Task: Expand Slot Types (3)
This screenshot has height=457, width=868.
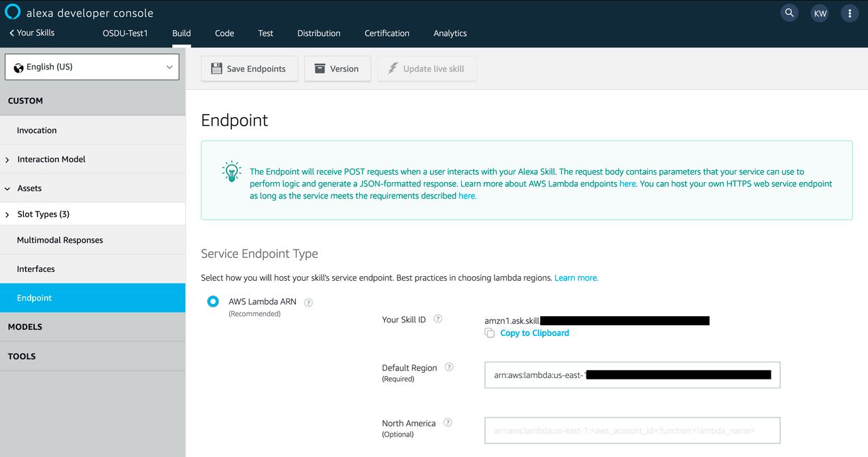Action: click(7, 214)
